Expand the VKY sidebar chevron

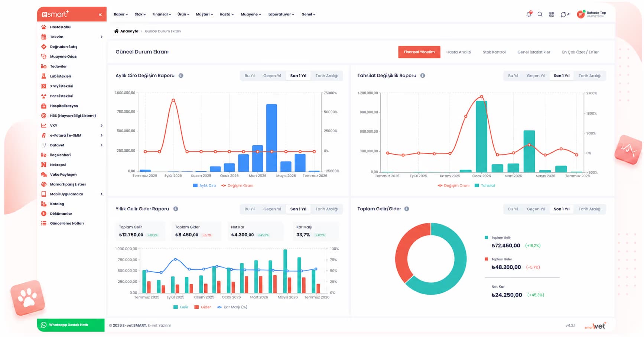pyautogui.click(x=101, y=126)
